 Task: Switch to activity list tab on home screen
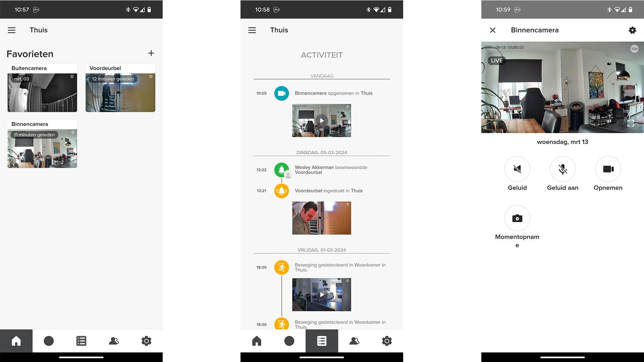(81, 341)
